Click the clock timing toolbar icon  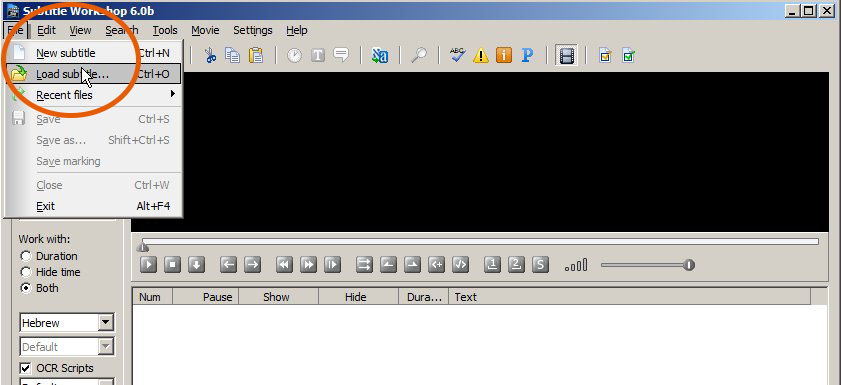click(x=294, y=55)
